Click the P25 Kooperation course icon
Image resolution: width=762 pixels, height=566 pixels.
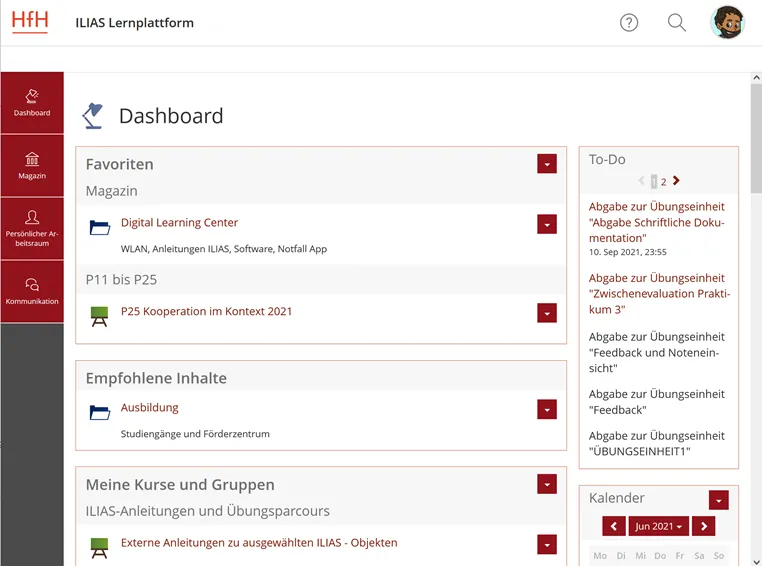(x=99, y=316)
